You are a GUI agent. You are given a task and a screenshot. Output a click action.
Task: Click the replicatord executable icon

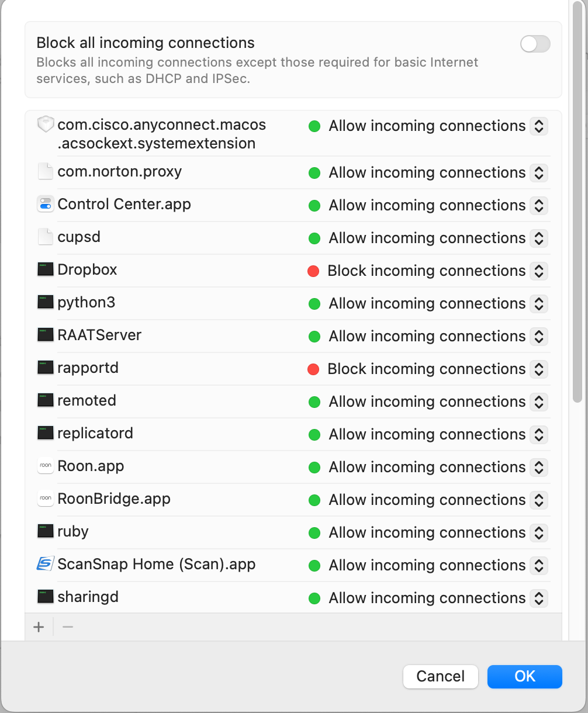click(45, 433)
